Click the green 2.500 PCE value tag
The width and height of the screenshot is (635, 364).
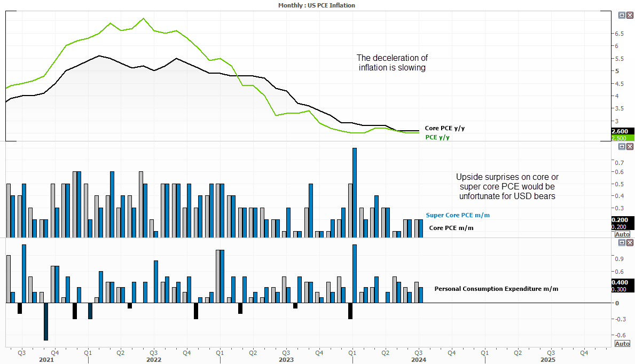click(623, 138)
